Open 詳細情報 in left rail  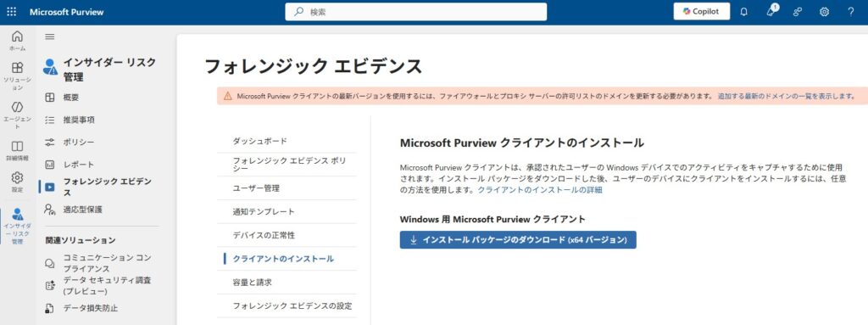[x=17, y=150]
